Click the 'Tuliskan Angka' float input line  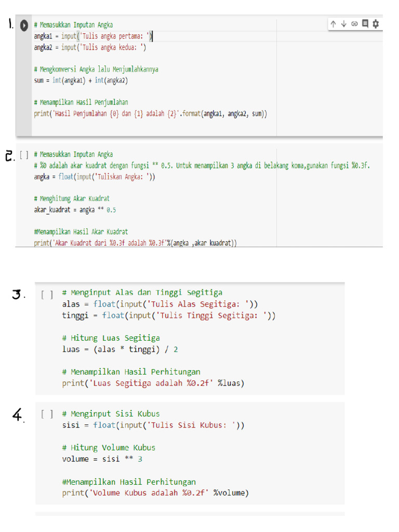coord(94,177)
